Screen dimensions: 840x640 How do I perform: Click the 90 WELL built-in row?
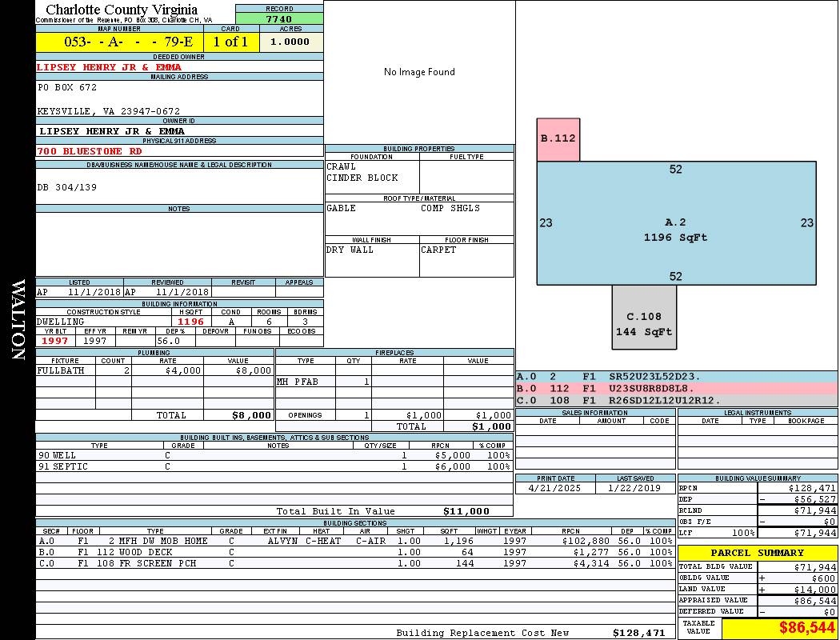pyautogui.click(x=274, y=455)
